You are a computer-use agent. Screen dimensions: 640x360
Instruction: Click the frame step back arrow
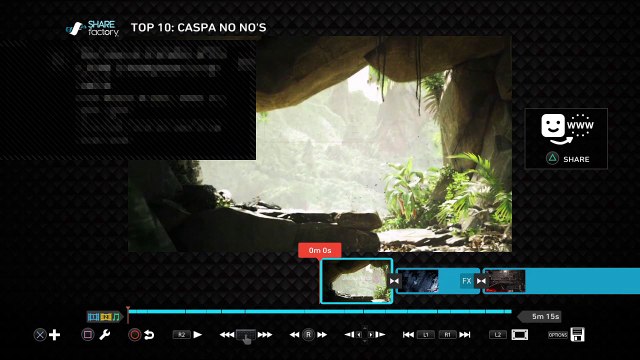pos(349,335)
